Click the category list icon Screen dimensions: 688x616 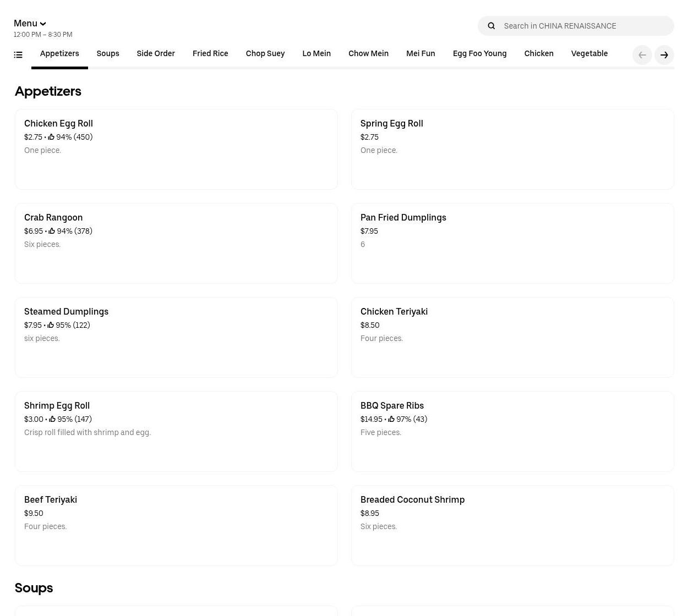tap(18, 54)
